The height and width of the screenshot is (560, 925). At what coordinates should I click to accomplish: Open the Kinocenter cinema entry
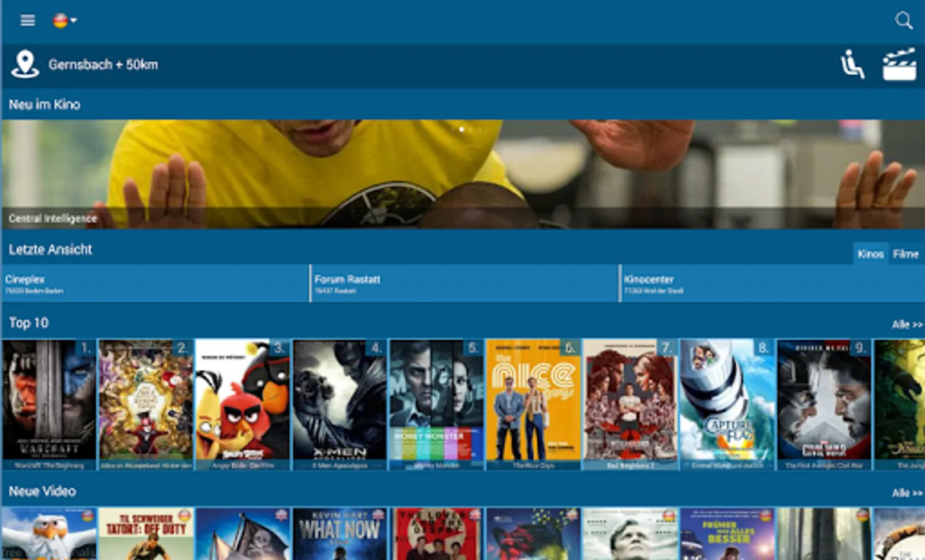772,284
